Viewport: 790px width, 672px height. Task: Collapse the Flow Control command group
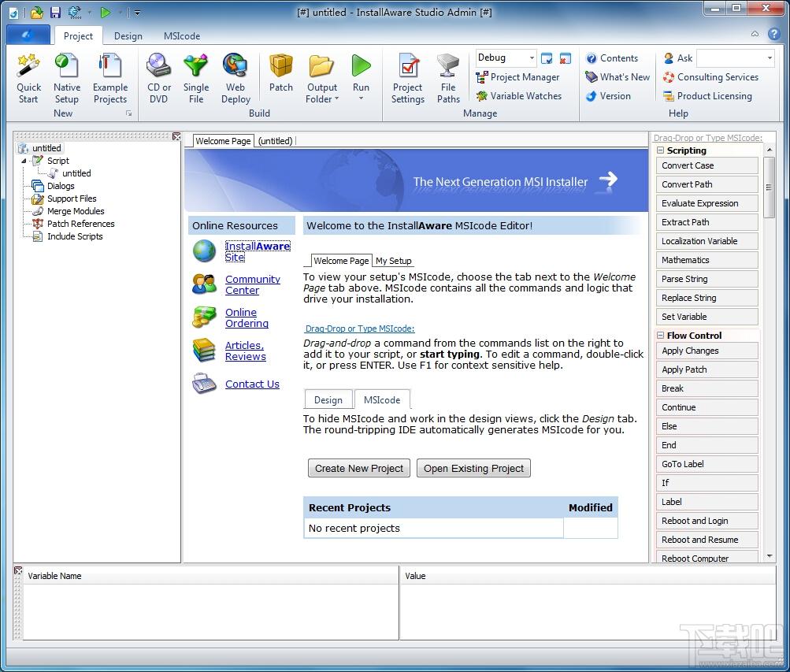[660, 335]
